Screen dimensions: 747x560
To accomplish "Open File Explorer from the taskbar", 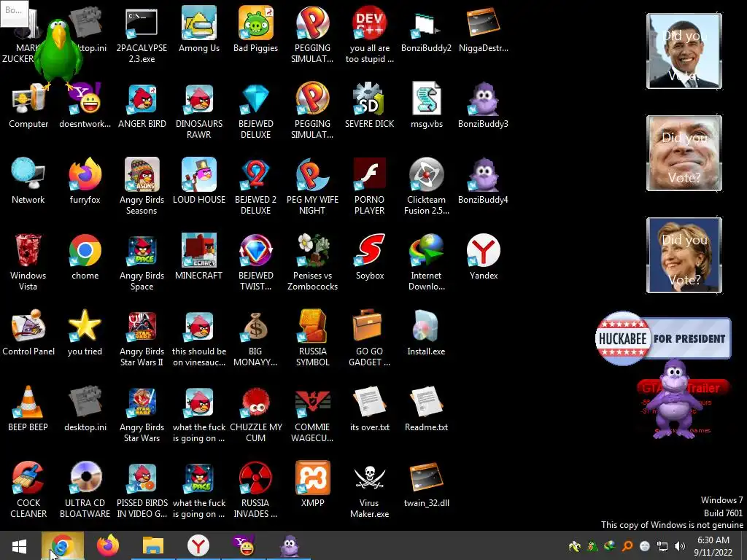I will [153, 546].
